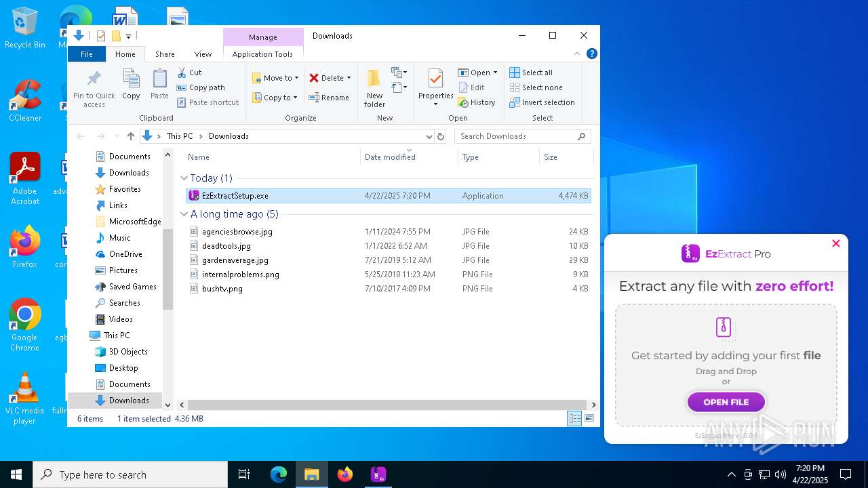
Task: Click the OPEN FILE button in EzExtract
Action: [726, 402]
